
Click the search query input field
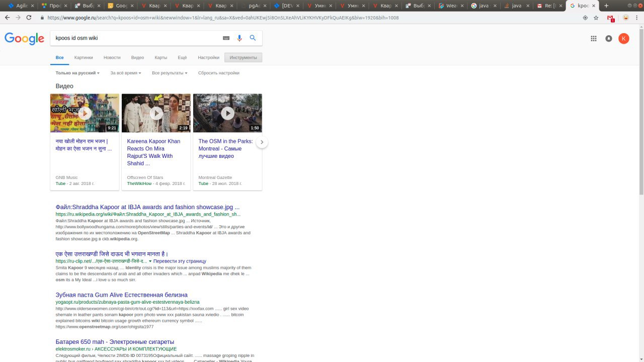tap(136, 38)
